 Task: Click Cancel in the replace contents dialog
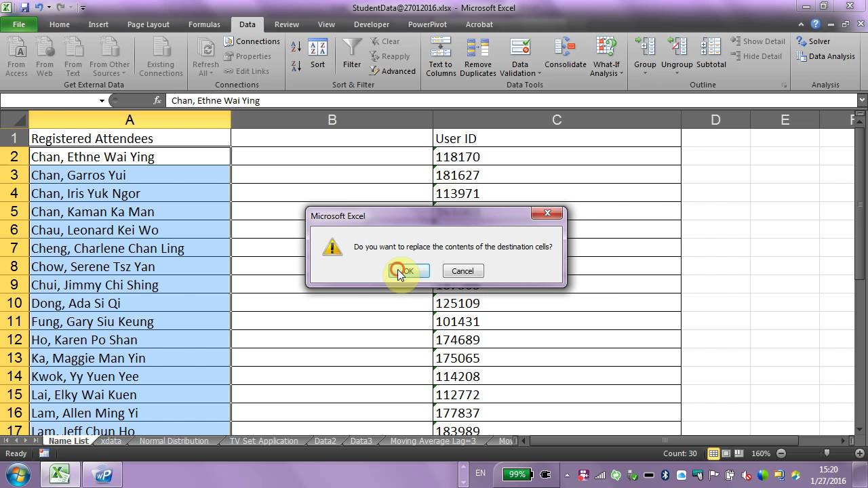462,271
